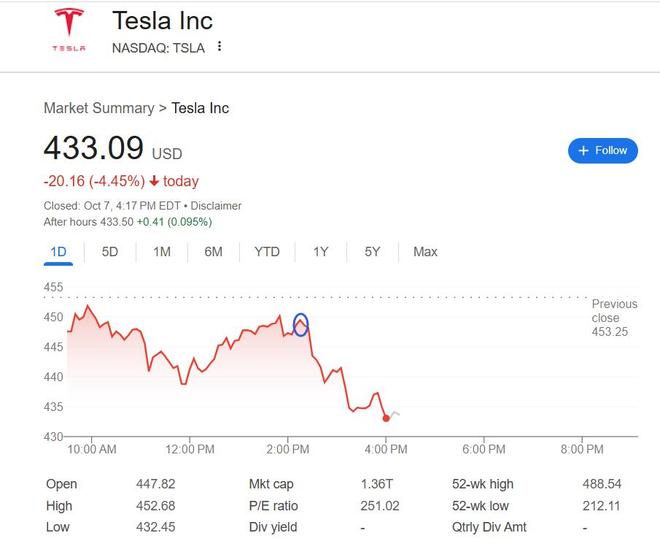The width and height of the screenshot is (660, 541).
Task: Open the Market Summary breadcrumb link
Action: coord(98,108)
